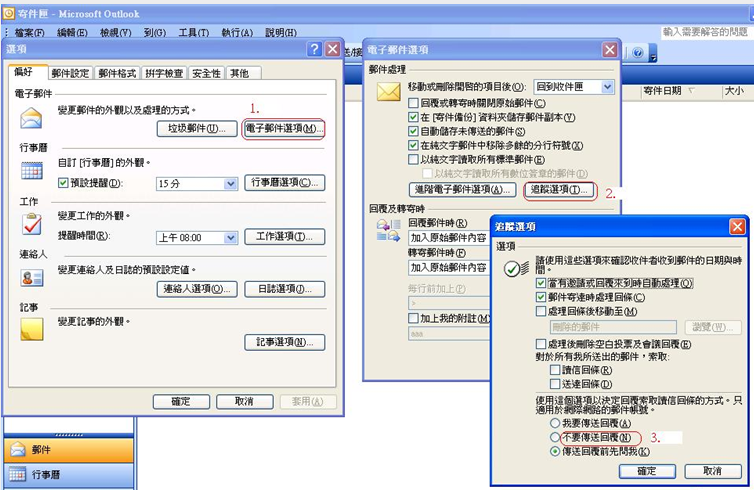Uncheck 在寄件備份資料夾儲存郵件副本
The image size is (754, 490).
tap(413, 117)
